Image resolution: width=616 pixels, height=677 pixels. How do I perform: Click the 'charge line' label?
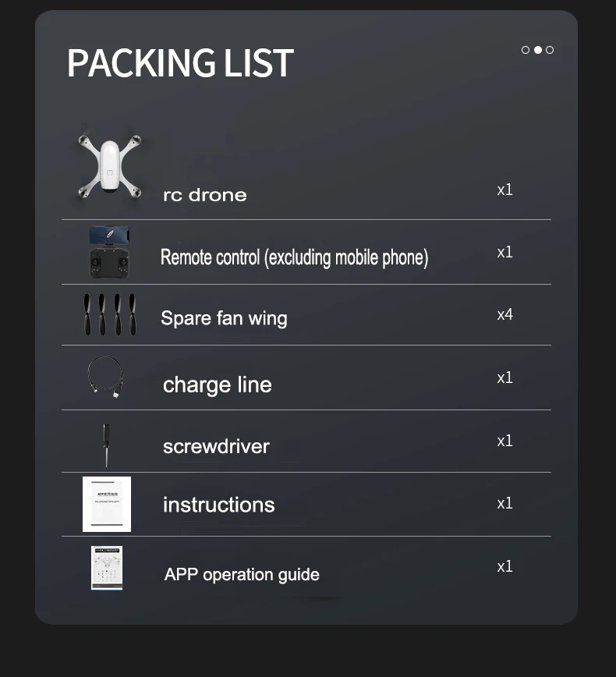click(217, 385)
